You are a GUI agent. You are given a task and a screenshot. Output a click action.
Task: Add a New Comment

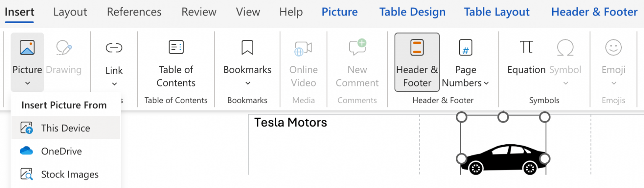pos(357,48)
